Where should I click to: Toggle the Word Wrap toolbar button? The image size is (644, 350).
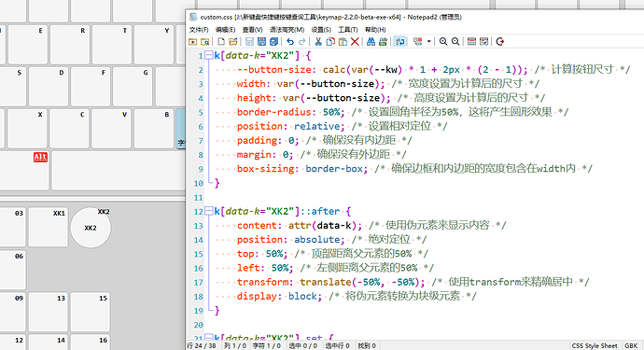pyautogui.click(x=399, y=41)
